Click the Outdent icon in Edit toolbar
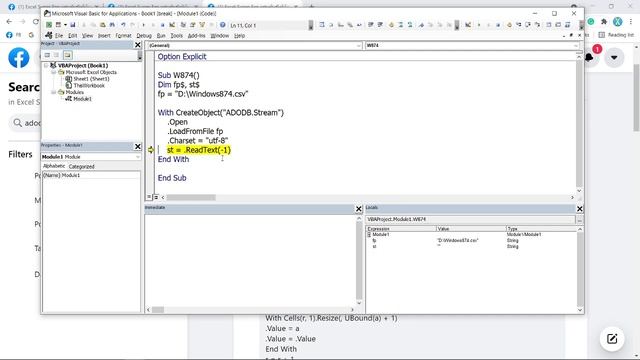 pos(380,25)
